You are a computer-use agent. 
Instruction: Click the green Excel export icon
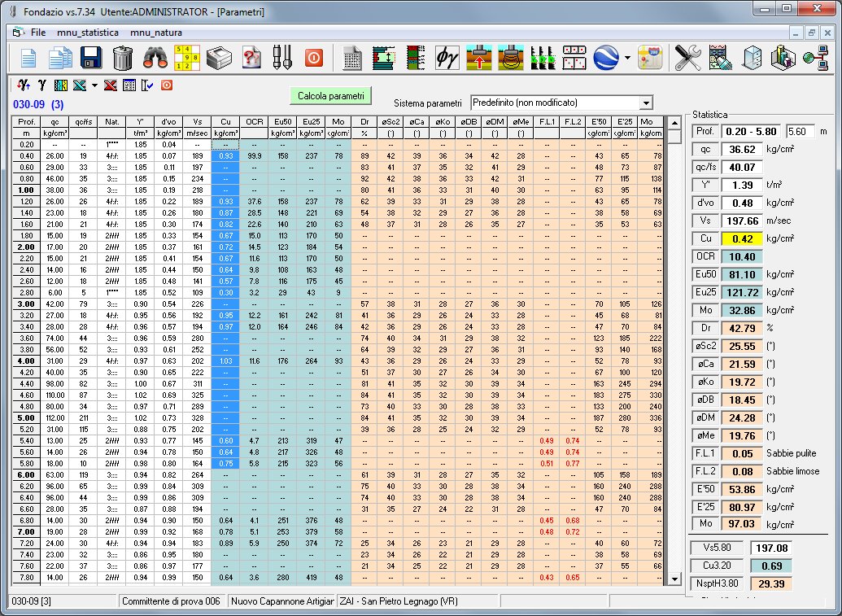[x=80, y=85]
